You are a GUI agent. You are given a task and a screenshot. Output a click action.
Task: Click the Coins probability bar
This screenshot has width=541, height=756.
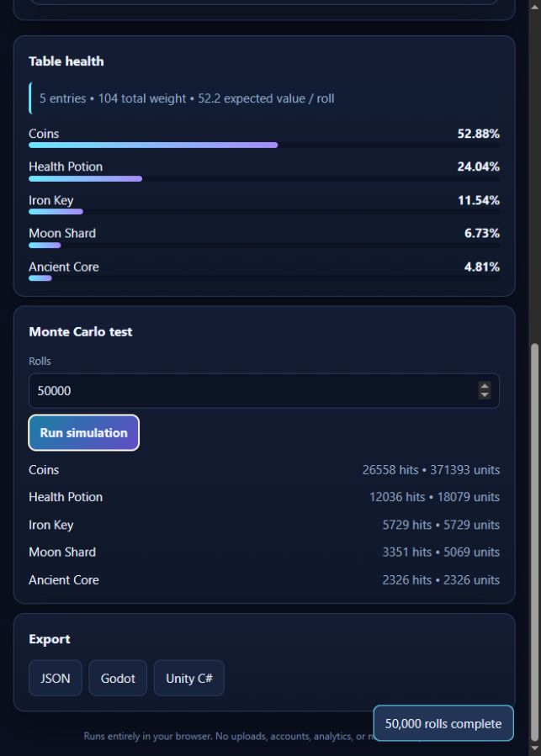point(264,145)
